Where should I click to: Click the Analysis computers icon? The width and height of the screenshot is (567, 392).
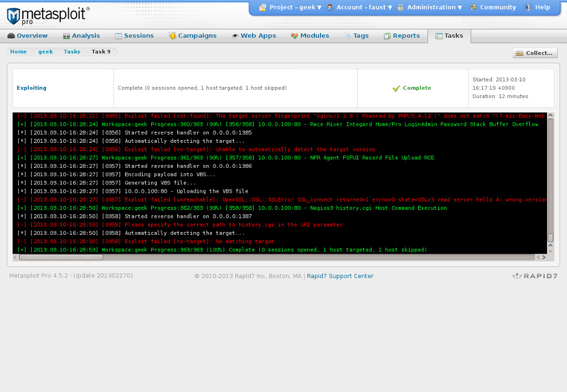[x=66, y=36]
